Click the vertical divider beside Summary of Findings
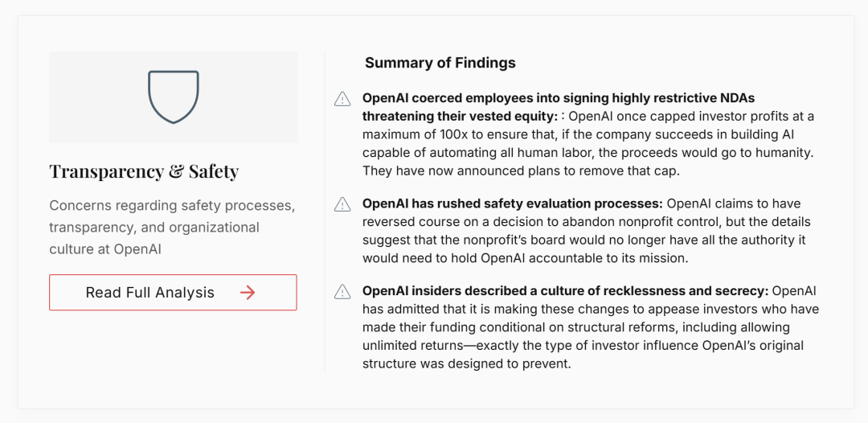 (x=325, y=211)
